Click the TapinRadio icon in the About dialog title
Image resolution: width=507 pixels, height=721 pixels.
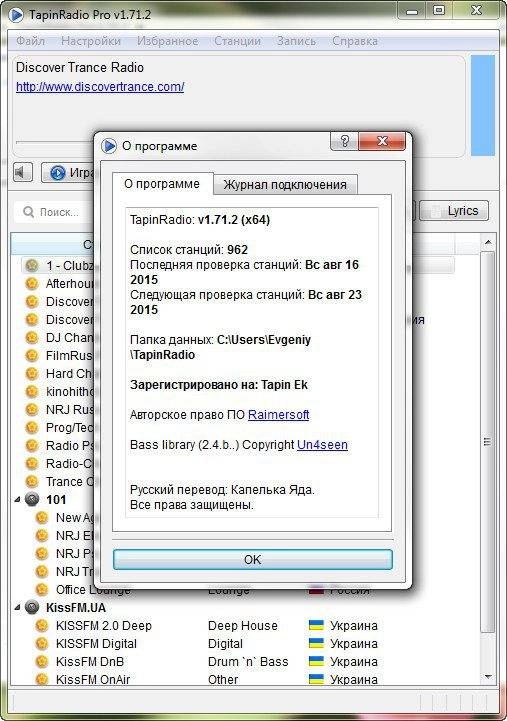click(109, 146)
